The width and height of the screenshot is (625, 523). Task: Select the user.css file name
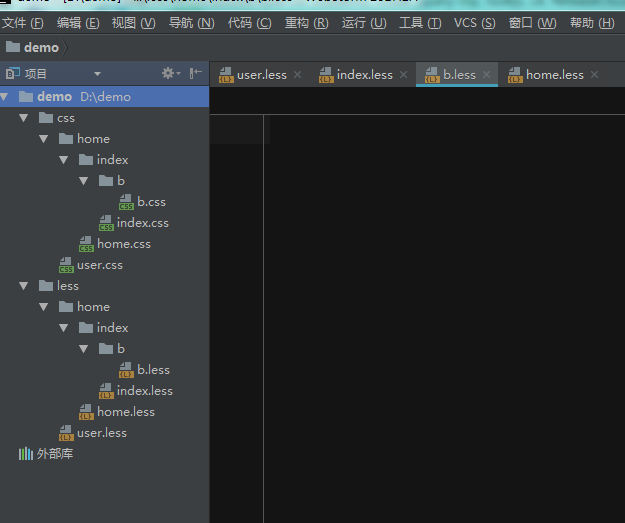[100, 265]
